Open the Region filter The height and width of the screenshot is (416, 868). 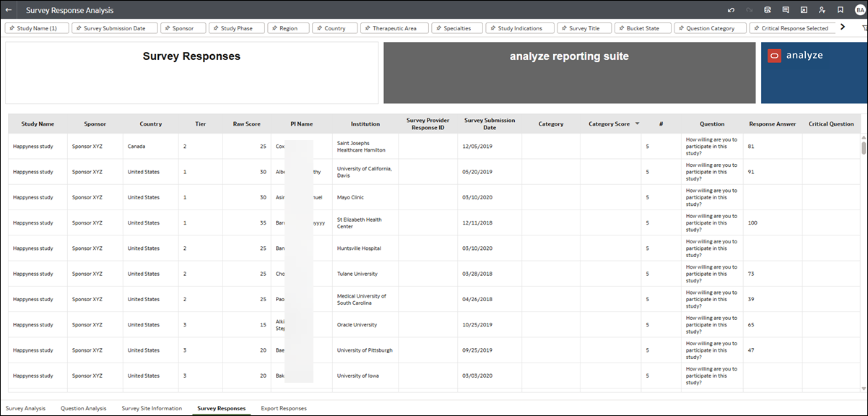click(x=289, y=28)
